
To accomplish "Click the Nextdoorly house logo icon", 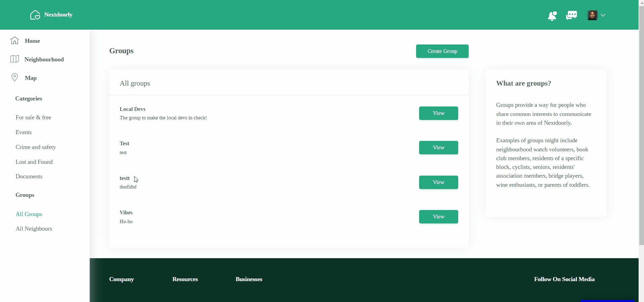I will click(x=35, y=15).
